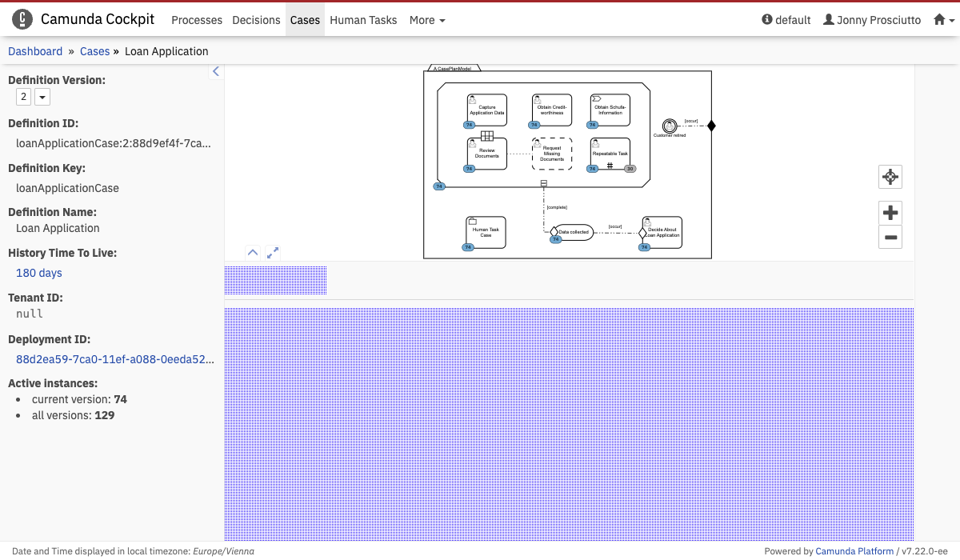Image resolution: width=960 pixels, height=560 pixels.
Task: Edit the 180 days history time to live
Action: point(39,273)
